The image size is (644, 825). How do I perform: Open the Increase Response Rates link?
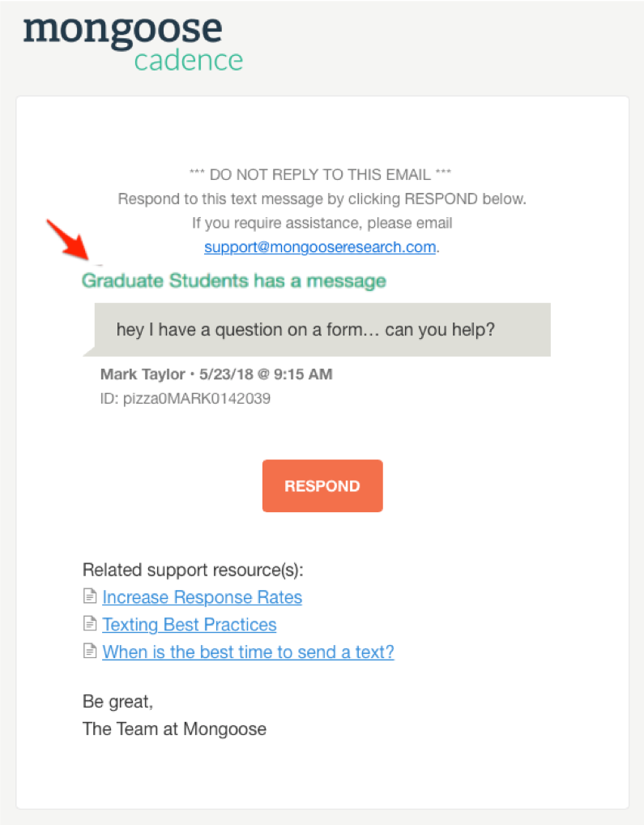click(202, 597)
